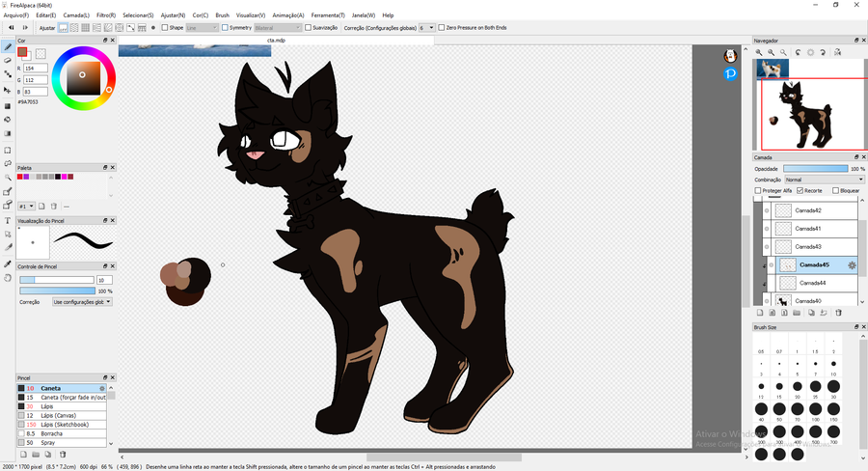Select the Spray brush
Viewport: 868px width, 471px height.
tap(62, 443)
